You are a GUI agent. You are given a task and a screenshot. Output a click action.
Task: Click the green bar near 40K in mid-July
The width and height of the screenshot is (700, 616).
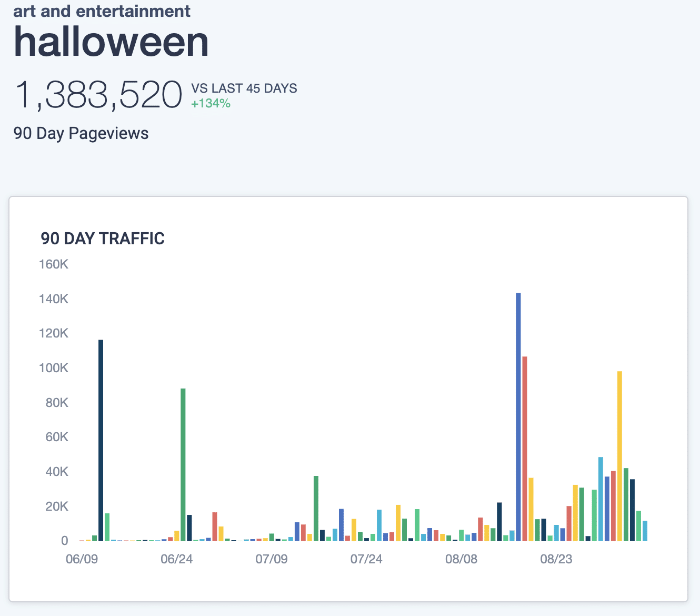tap(316, 508)
